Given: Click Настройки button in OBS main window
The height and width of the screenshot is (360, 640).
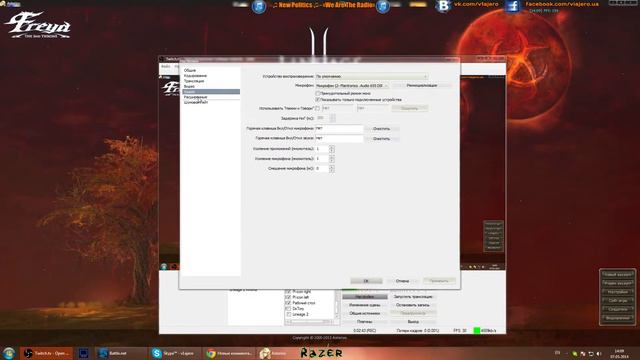Looking at the screenshot, I should tap(364, 297).
